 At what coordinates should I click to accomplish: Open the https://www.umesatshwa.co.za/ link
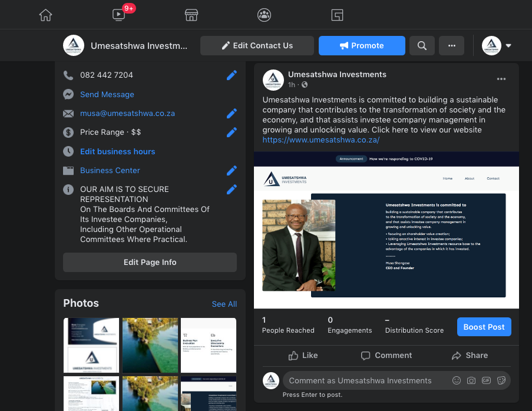pos(321,140)
